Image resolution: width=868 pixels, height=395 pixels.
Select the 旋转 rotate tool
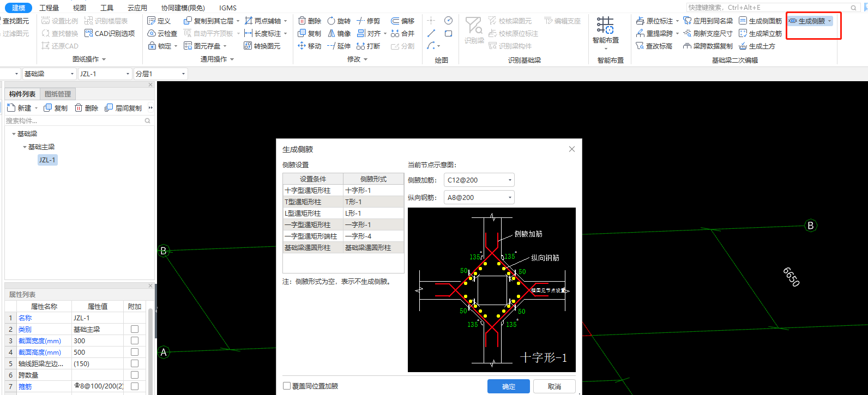pos(339,21)
